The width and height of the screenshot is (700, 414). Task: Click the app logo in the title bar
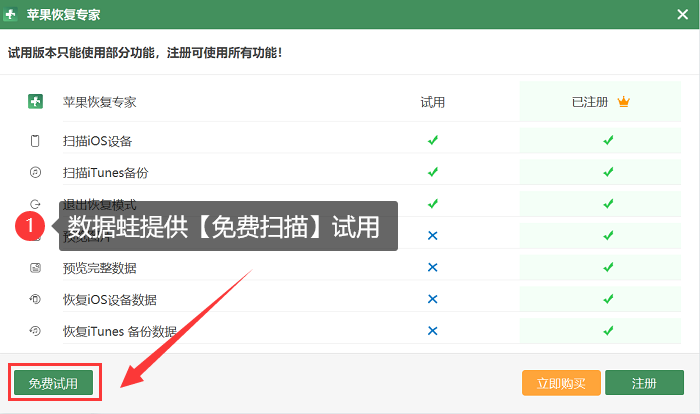(x=10, y=15)
